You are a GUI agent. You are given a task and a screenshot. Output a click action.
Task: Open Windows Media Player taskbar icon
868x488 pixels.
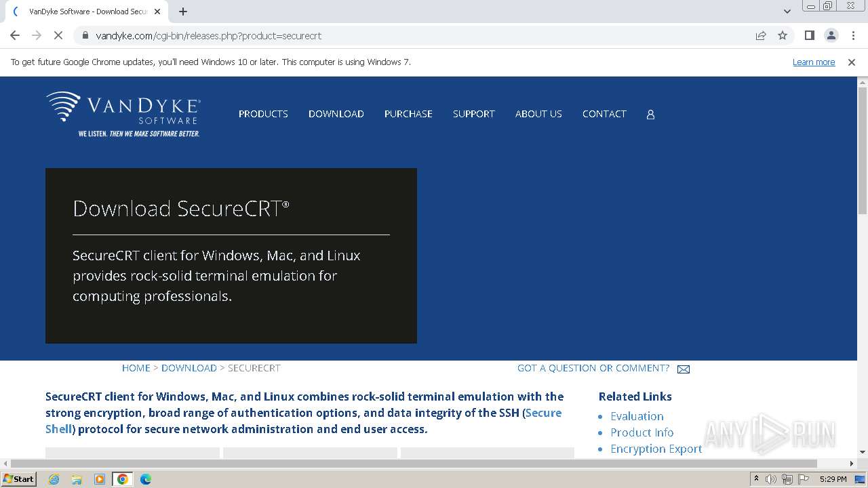tap(100, 479)
